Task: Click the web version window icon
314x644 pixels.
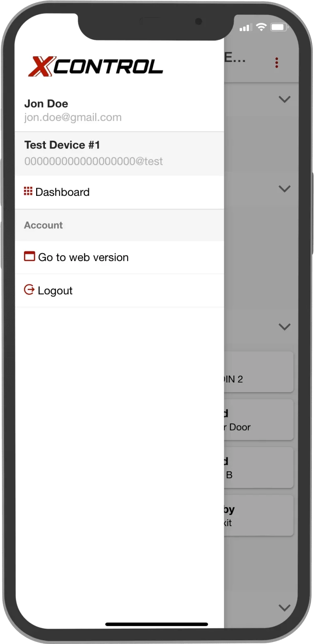Action: (x=29, y=256)
